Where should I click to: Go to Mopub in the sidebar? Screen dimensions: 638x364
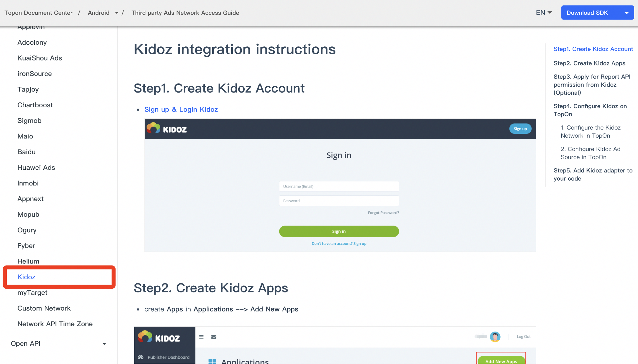(28, 214)
